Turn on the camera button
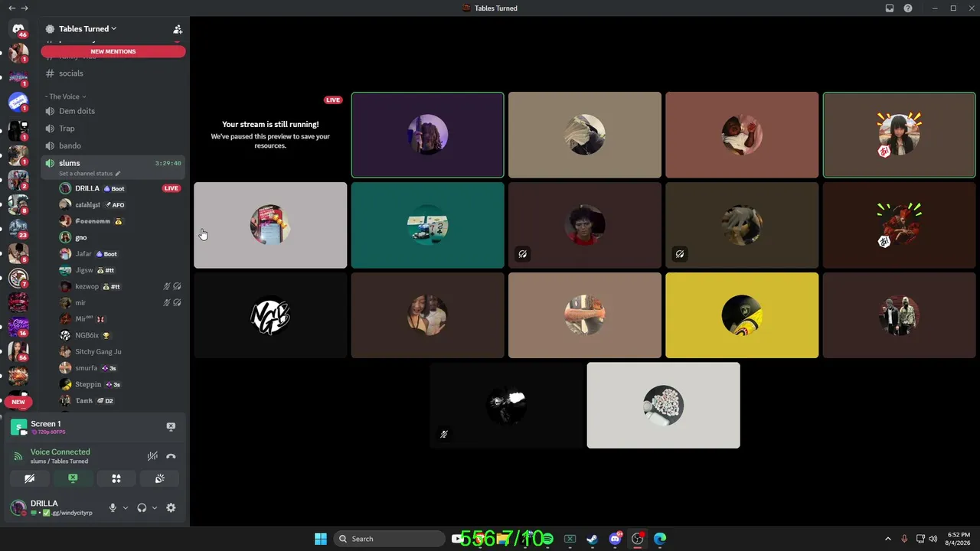980x551 pixels. (29, 478)
